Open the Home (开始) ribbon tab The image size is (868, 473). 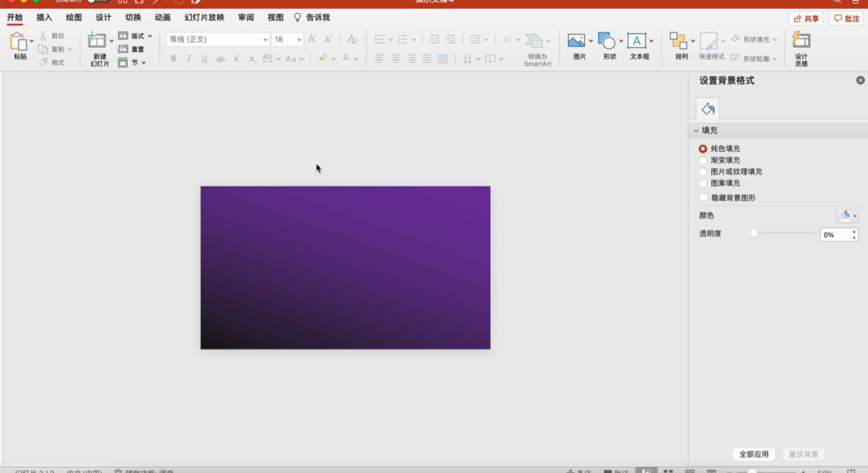click(x=15, y=18)
